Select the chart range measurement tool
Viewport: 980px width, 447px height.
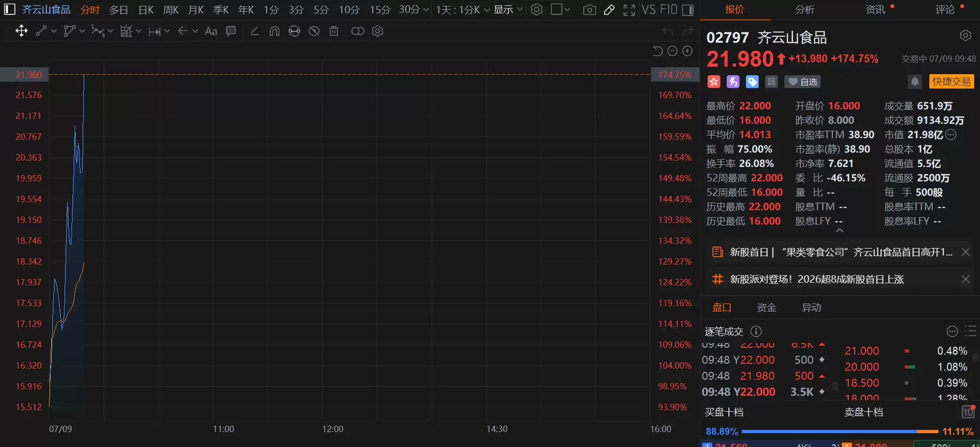coord(126,31)
